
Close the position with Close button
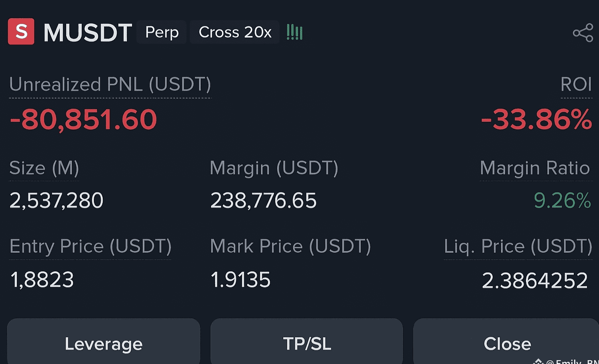506,343
